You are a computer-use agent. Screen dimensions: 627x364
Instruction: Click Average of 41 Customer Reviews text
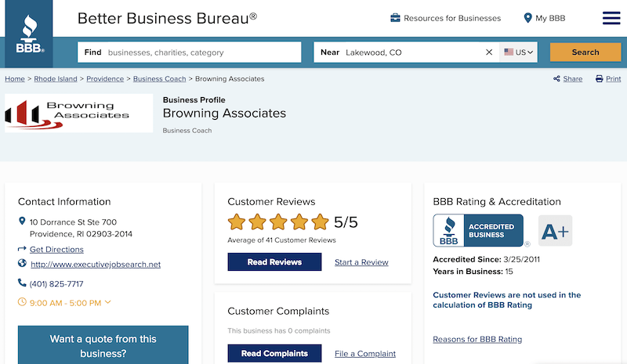(x=281, y=240)
